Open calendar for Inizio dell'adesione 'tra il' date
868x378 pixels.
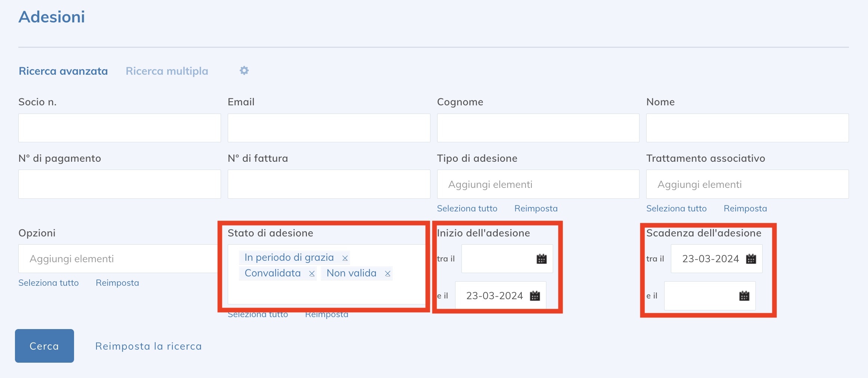pos(541,259)
